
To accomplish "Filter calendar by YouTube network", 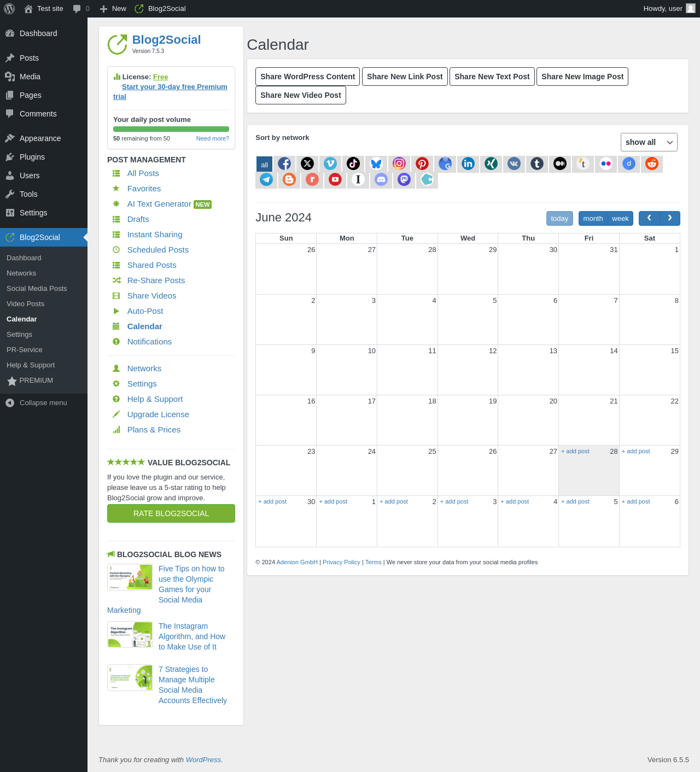I will pyautogui.click(x=335, y=179).
